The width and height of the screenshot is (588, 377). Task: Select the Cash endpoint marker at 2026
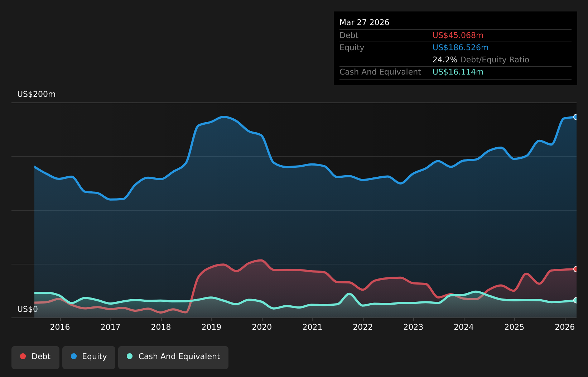point(576,300)
